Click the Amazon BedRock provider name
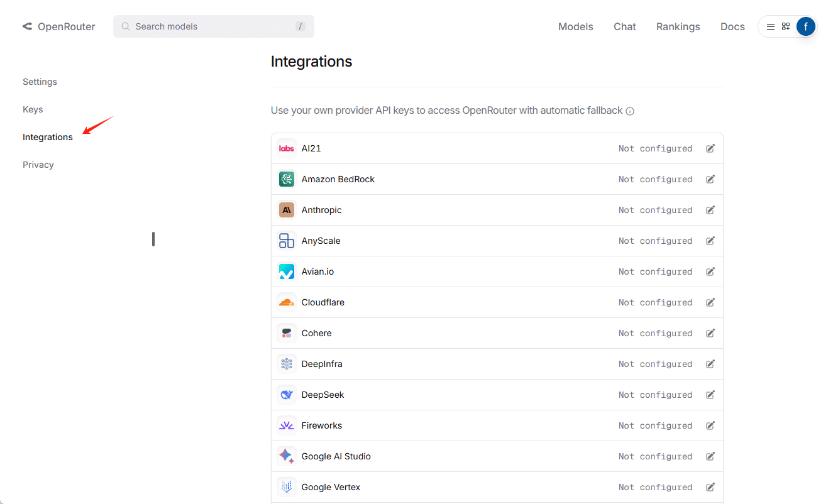The height and width of the screenshot is (504, 833). point(338,179)
